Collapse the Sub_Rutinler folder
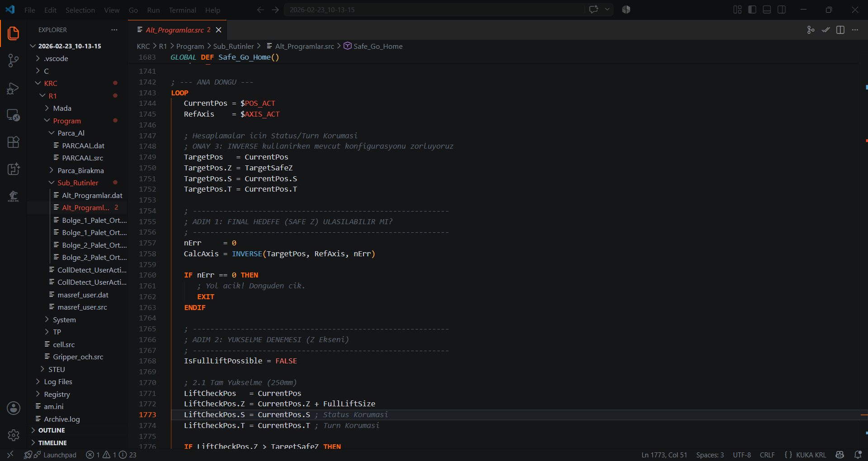This screenshot has width=868, height=461. point(77,183)
